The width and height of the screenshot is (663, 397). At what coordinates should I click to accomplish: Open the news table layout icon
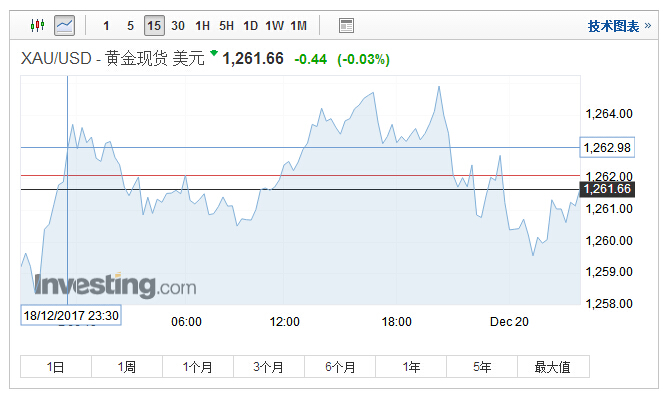pos(346,25)
